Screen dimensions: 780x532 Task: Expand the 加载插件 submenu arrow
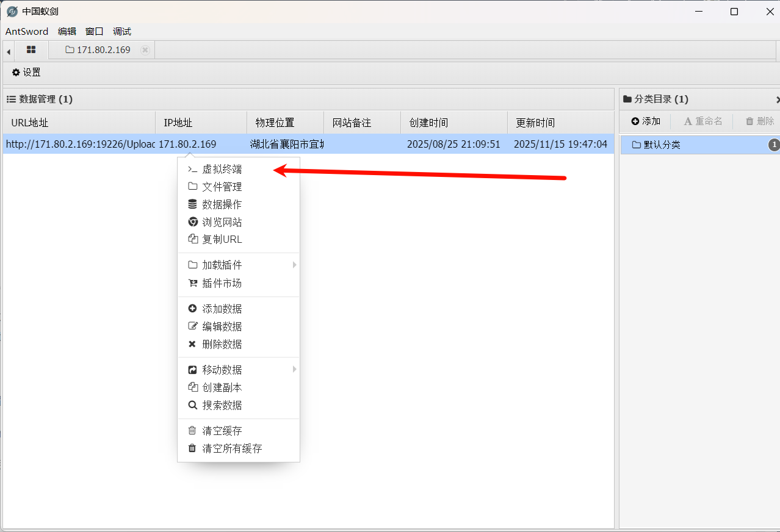pyautogui.click(x=294, y=265)
